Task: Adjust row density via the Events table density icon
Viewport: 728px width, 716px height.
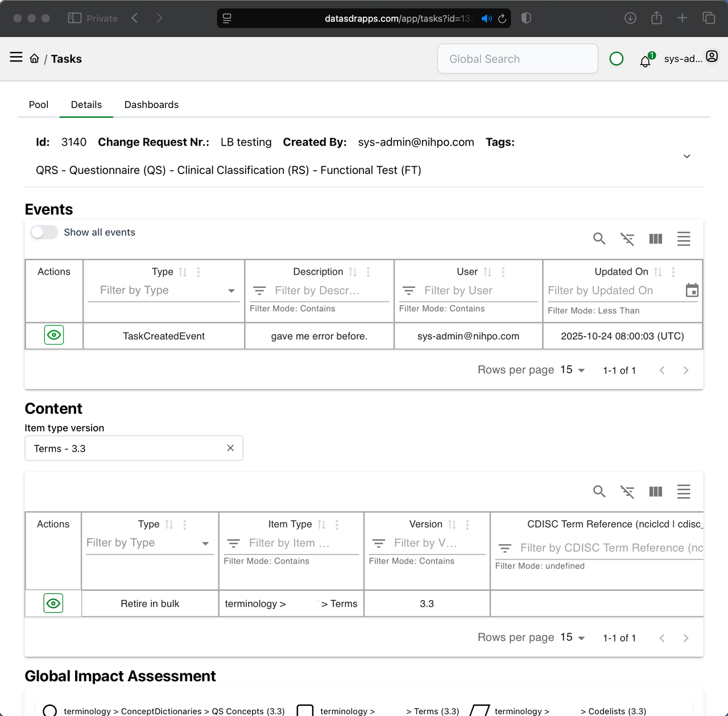Action: pos(684,239)
